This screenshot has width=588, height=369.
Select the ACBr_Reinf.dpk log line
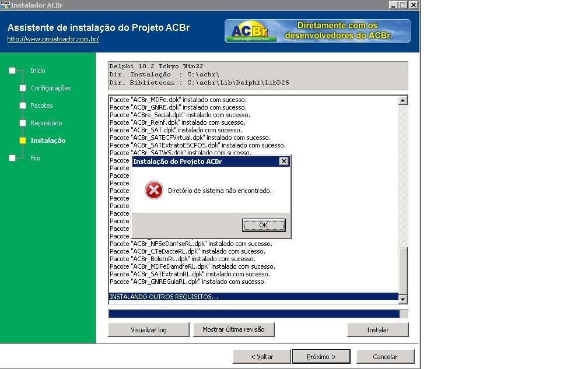coord(178,122)
